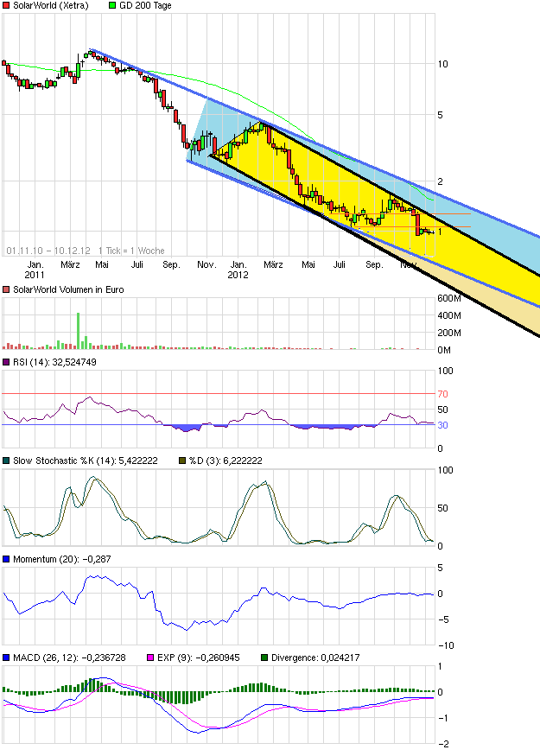
Task: Click the price axis label 10
Action: tap(442, 64)
